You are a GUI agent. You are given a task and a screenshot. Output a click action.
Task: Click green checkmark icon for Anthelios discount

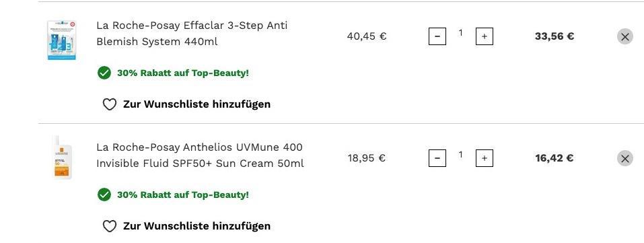click(x=104, y=195)
